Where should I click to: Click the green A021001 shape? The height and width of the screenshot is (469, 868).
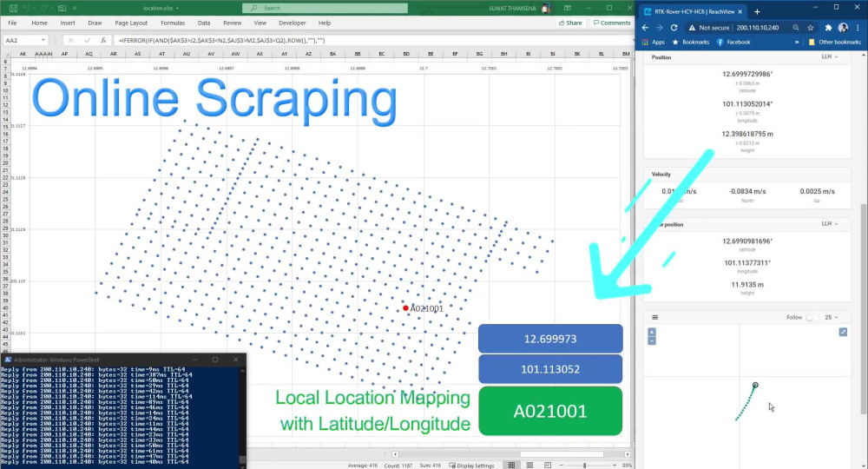pyautogui.click(x=550, y=412)
